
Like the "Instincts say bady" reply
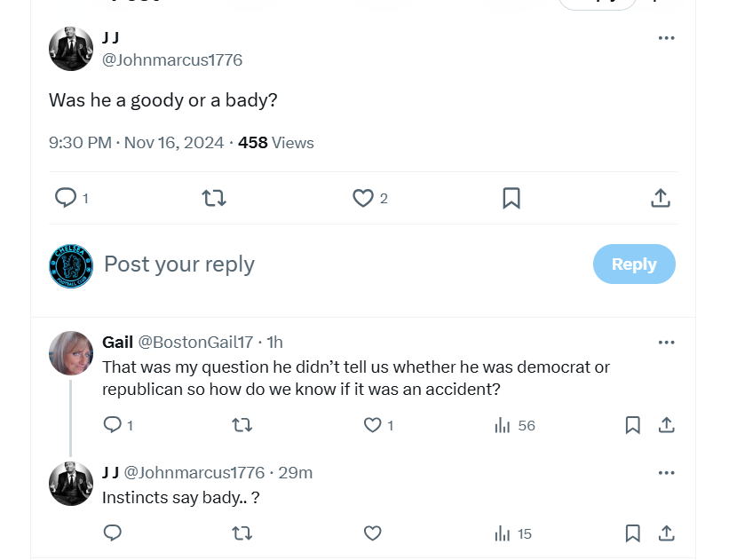[x=373, y=533]
